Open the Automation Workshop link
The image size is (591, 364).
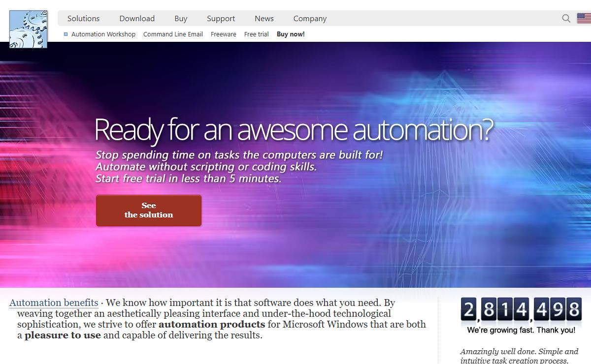click(x=103, y=34)
